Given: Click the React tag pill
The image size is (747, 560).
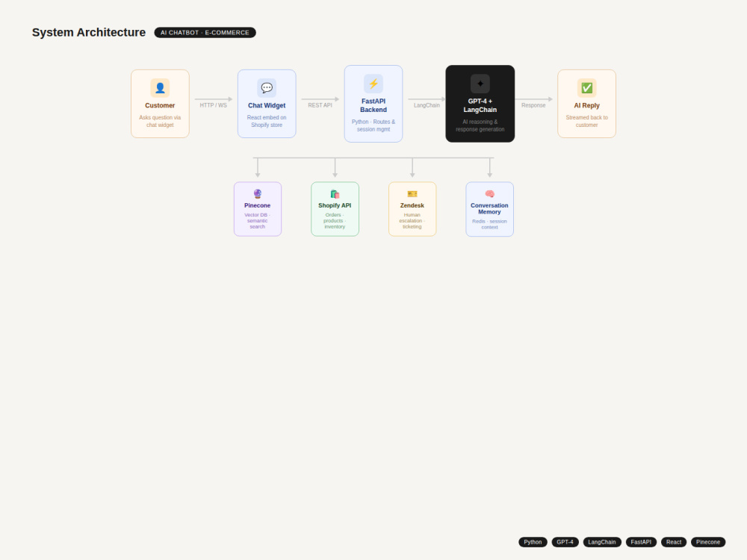Looking at the screenshot, I should coord(674,542).
